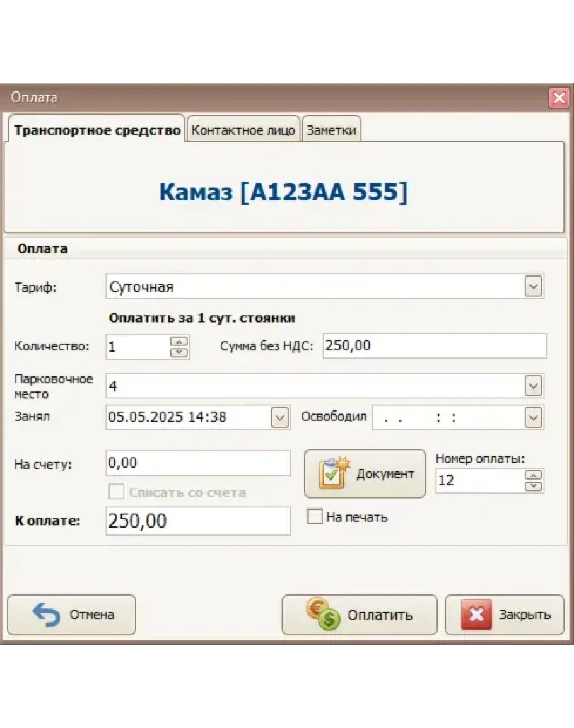Expand the Парковочное место dropdown
574x728 pixels.
click(534, 385)
